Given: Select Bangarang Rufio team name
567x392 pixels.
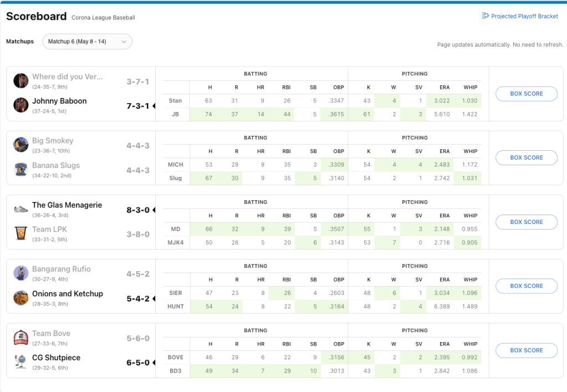Looking at the screenshot, I should click(x=61, y=269).
